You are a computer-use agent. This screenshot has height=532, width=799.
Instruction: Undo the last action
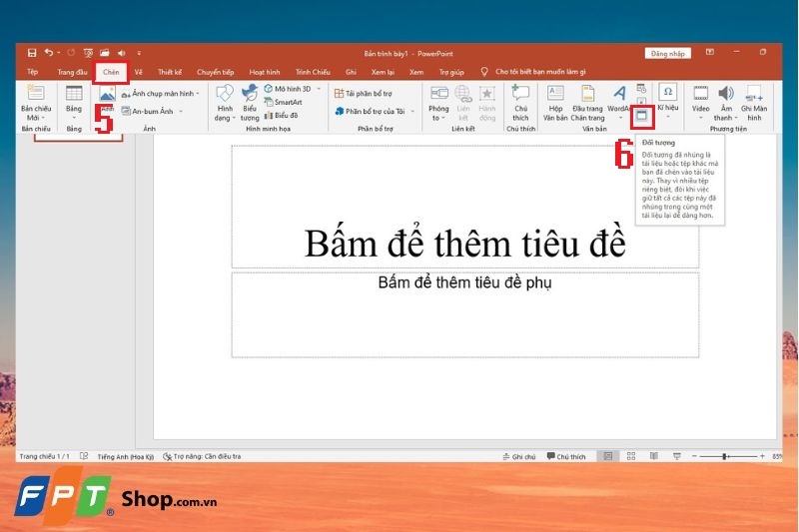pos(48,53)
